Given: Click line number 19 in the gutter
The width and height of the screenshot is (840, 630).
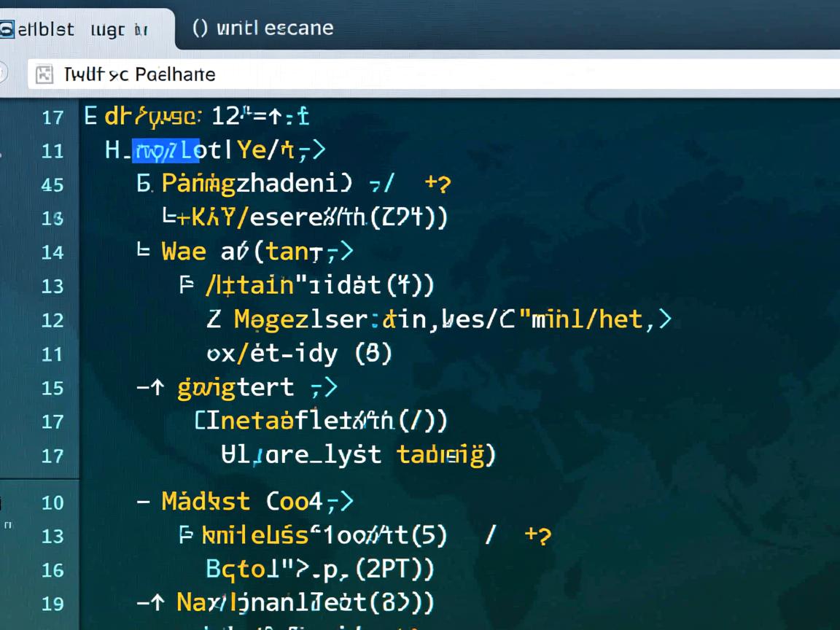Looking at the screenshot, I should (52, 604).
